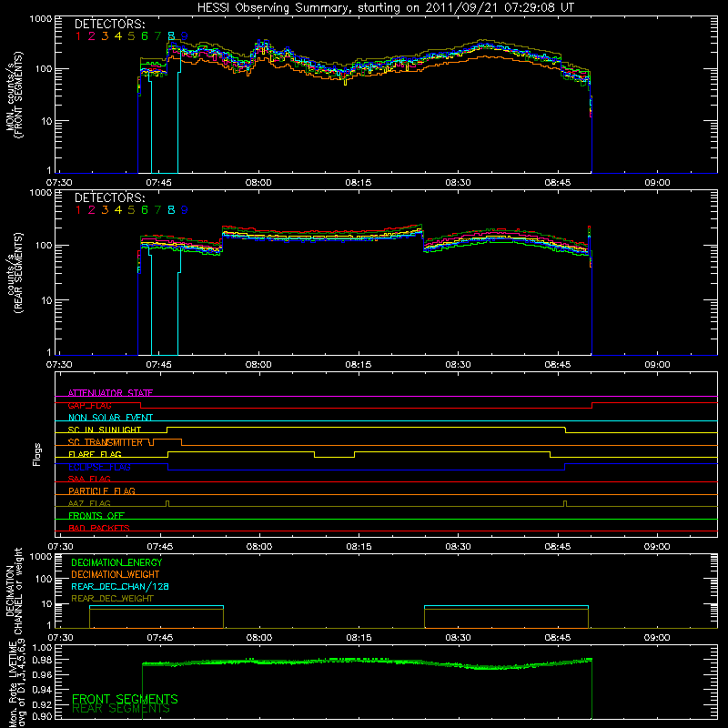
Task: Click the SC_IN_SUNLIGHT flag label
Action: (x=105, y=430)
